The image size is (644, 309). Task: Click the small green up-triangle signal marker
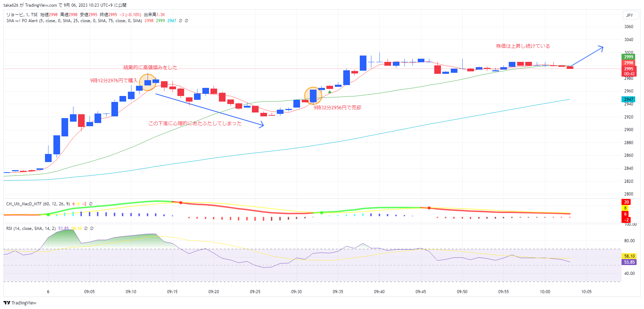click(x=330, y=92)
